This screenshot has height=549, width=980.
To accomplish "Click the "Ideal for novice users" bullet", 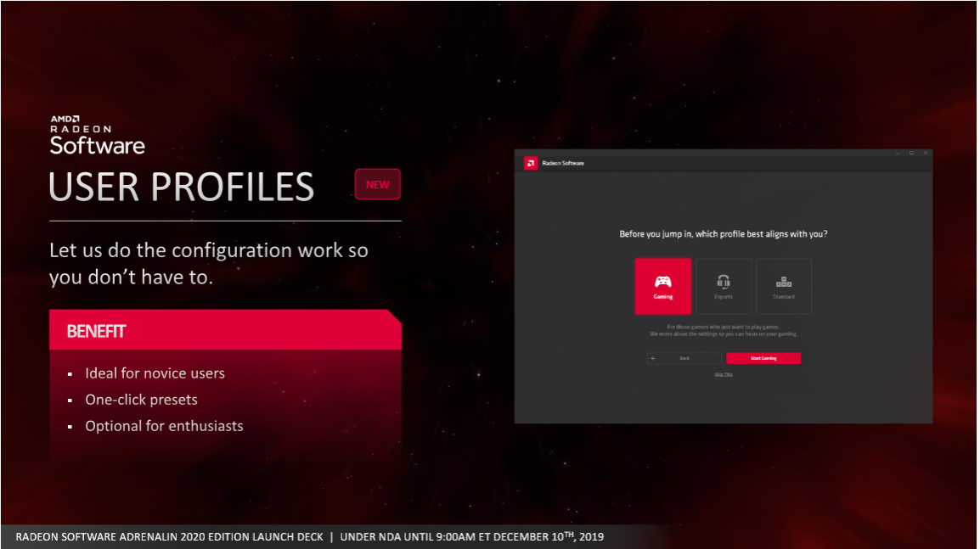I will (x=155, y=373).
